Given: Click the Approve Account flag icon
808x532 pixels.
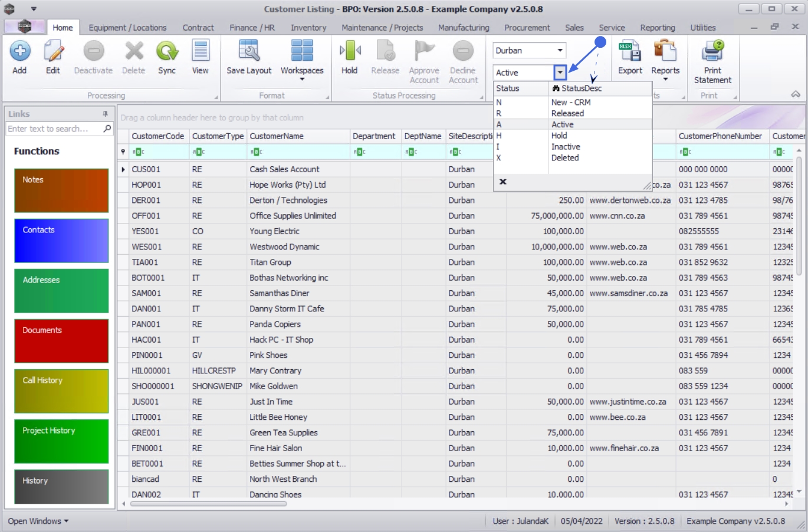Looking at the screenshot, I should (424, 51).
